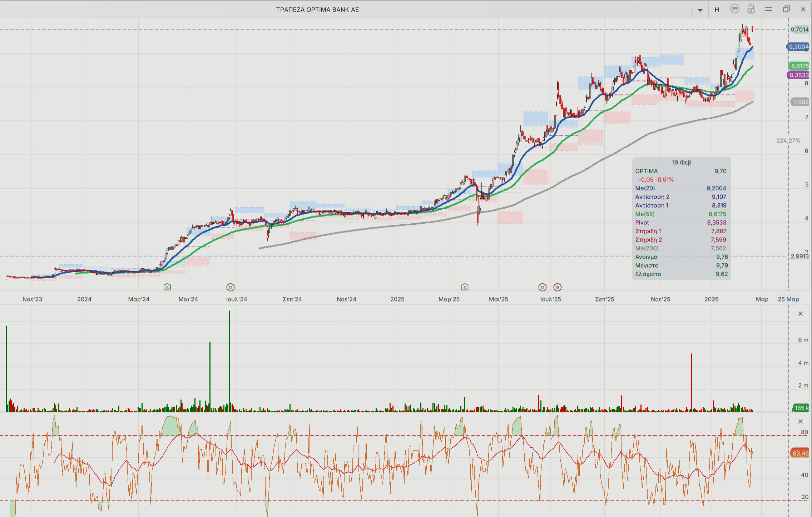812x517 pixels.
Task: Click the D dividend marker near Ιουλ'24
Action: pyautogui.click(x=231, y=287)
